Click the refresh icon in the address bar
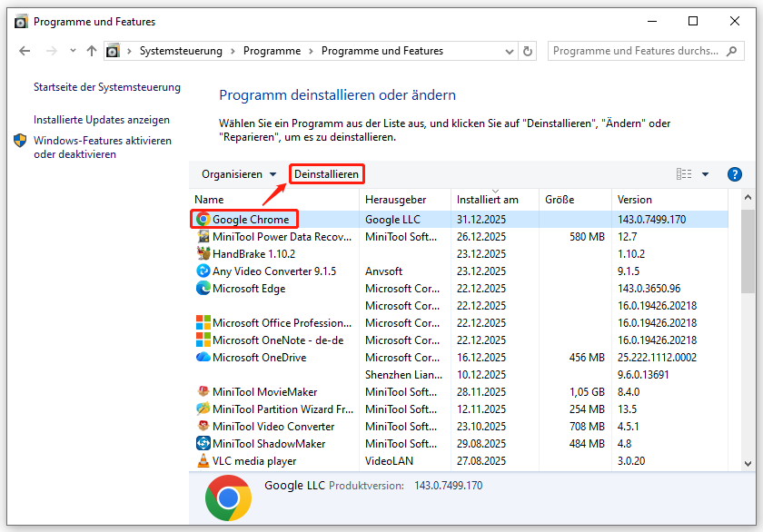Image resolution: width=763 pixels, height=532 pixels. [x=528, y=52]
